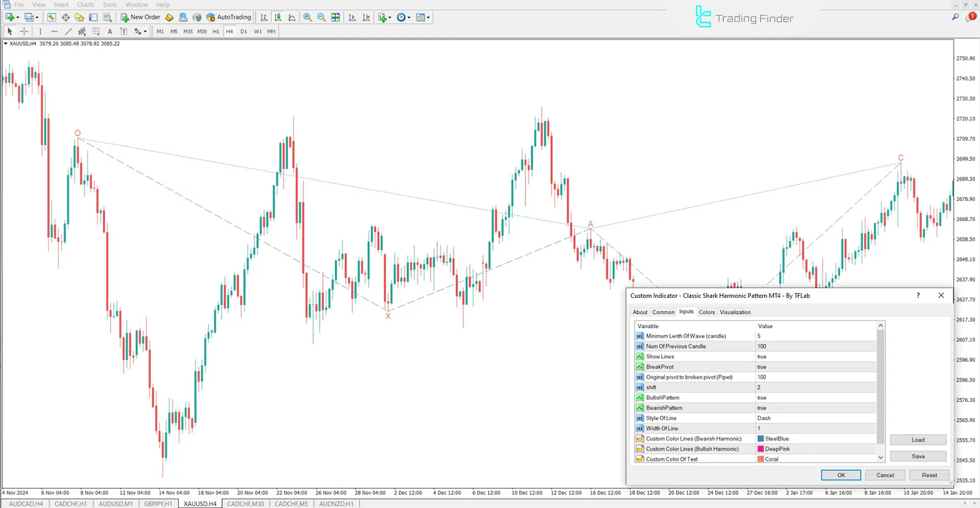Open the arrows tool dropdown

[x=144, y=31]
